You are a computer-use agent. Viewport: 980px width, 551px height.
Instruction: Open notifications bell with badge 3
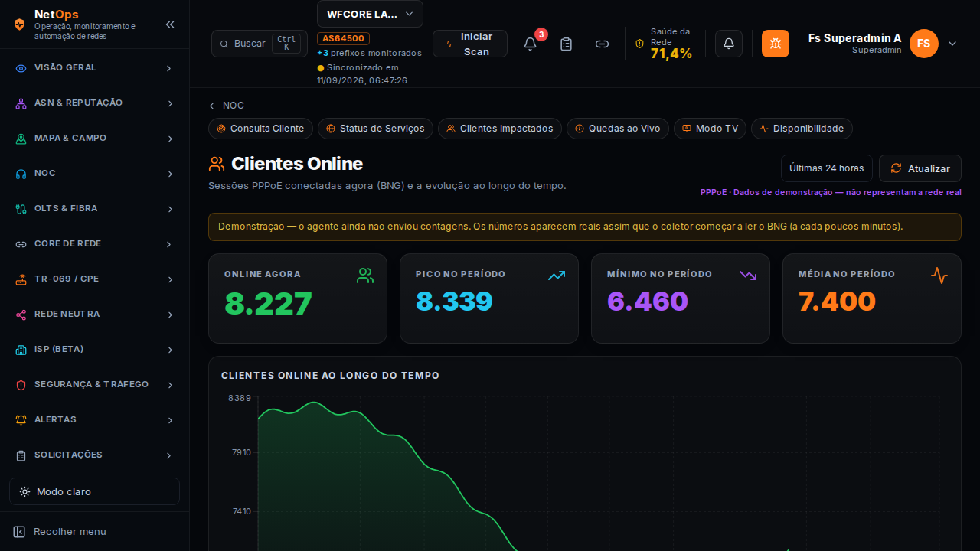coord(530,44)
